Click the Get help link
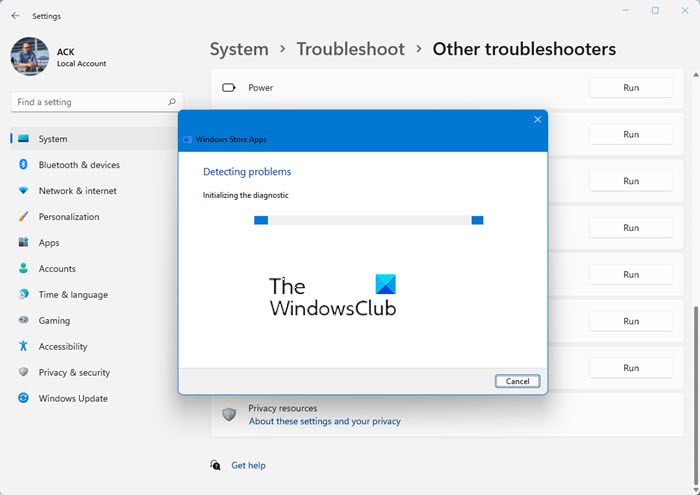This screenshot has height=495, width=700. (x=248, y=466)
